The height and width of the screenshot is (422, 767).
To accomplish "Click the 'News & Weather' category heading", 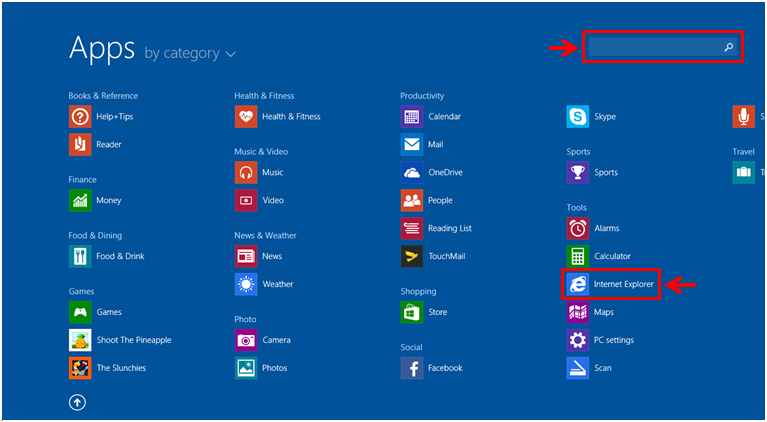I will point(265,236).
